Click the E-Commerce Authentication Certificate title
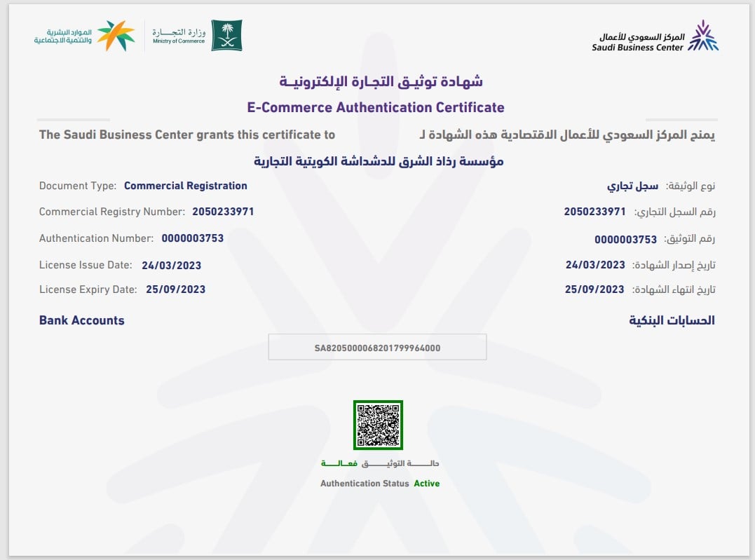The height and width of the screenshot is (560, 755). tap(376, 107)
